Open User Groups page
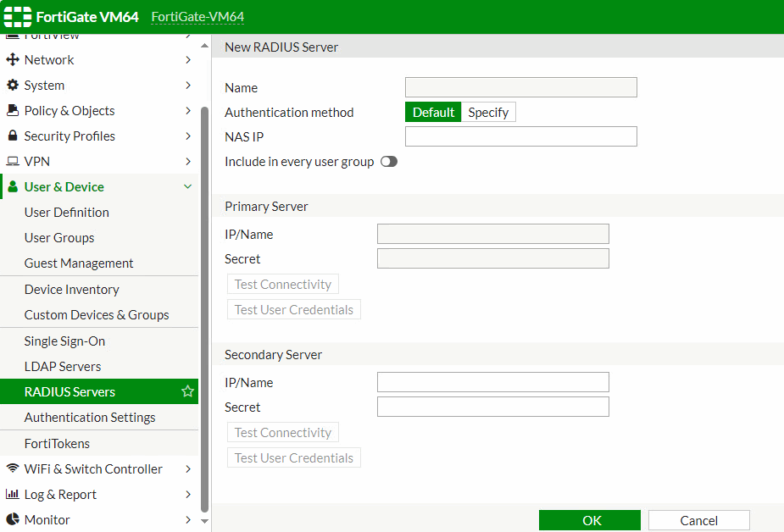 click(99, 237)
